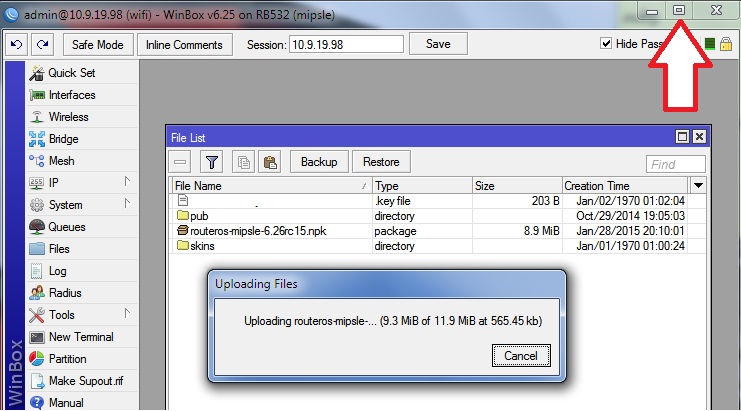Click the Backup button
Image resolution: width=741 pixels, height=411 pixels.
[319, 162]
